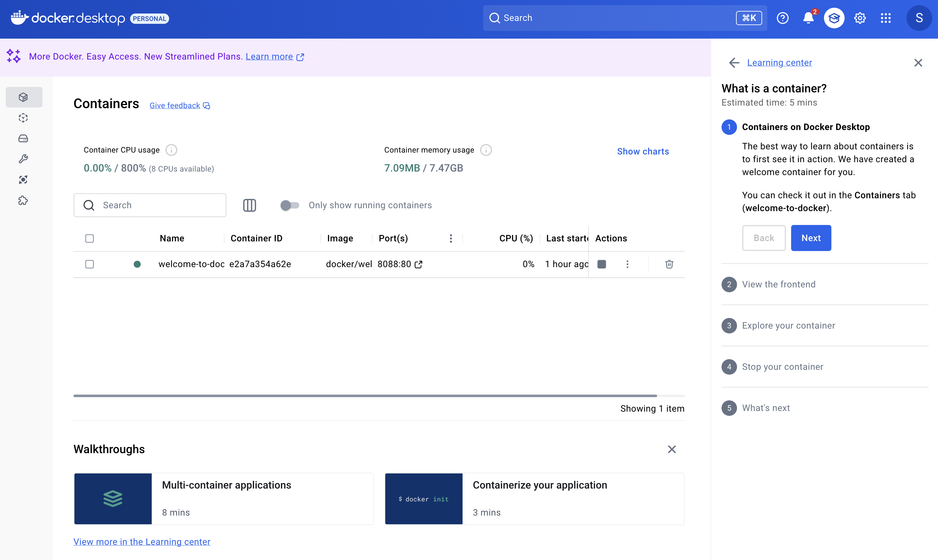Delete the welcome-to-docker container

(x=669, y=264)
